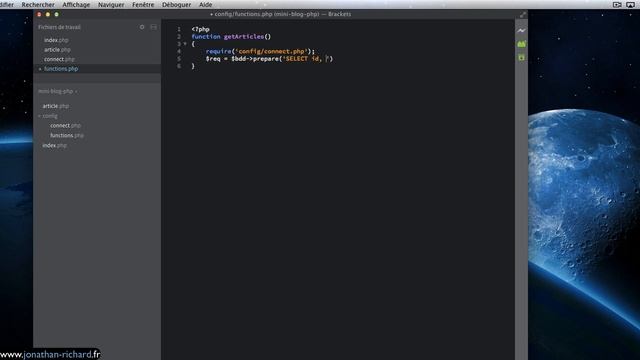Open article.php in project tree
The height and width of the screenshot is (360, 640).
coord(56,106)
